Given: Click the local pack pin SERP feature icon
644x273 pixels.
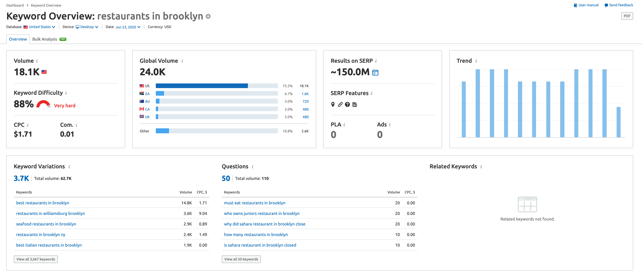Looking at the screenshot, I should click(x=333, y=104).
